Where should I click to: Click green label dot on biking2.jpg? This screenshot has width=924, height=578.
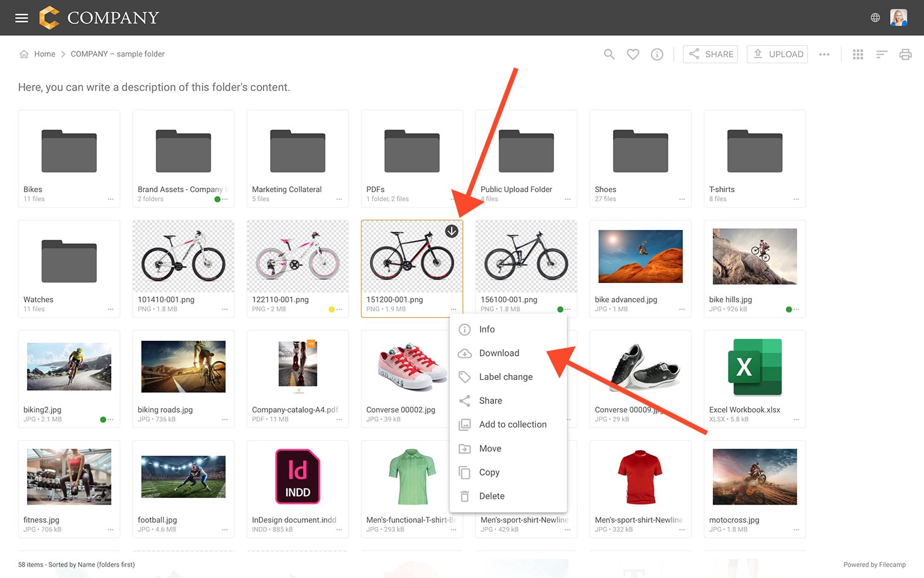pyautogui.click(x=103, y=420)
